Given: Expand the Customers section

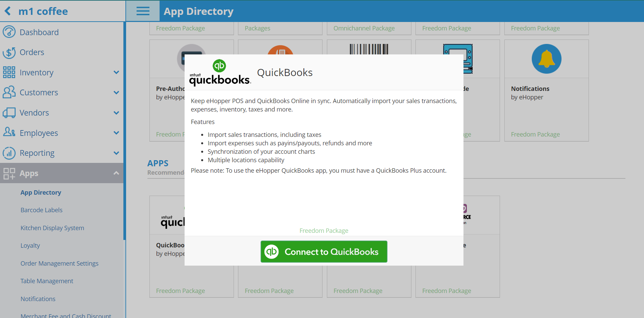Looking at the screenshot, I should (117, 92).
